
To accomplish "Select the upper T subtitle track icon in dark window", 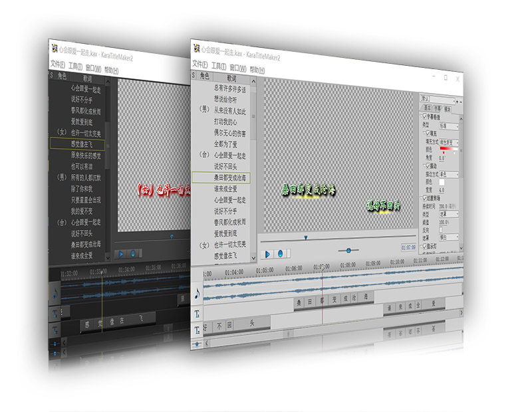I will (55, 314).
